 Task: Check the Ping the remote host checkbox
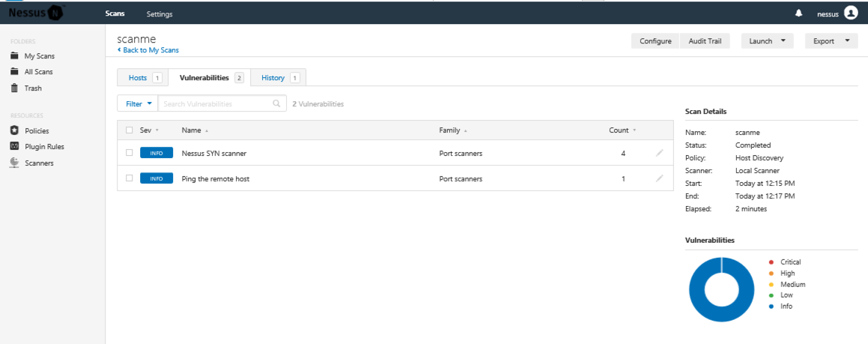(130, 178)
